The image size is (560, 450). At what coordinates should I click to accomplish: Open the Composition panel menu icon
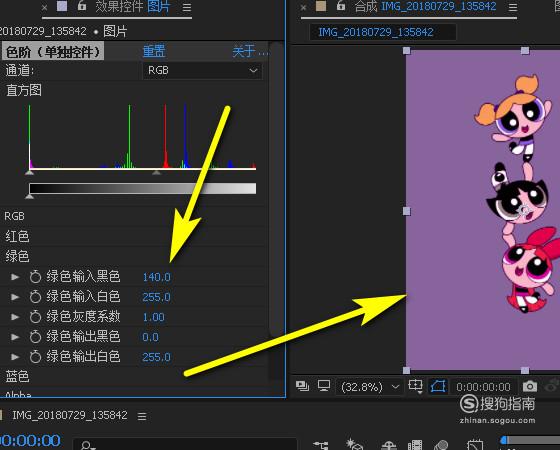(513, 7)
